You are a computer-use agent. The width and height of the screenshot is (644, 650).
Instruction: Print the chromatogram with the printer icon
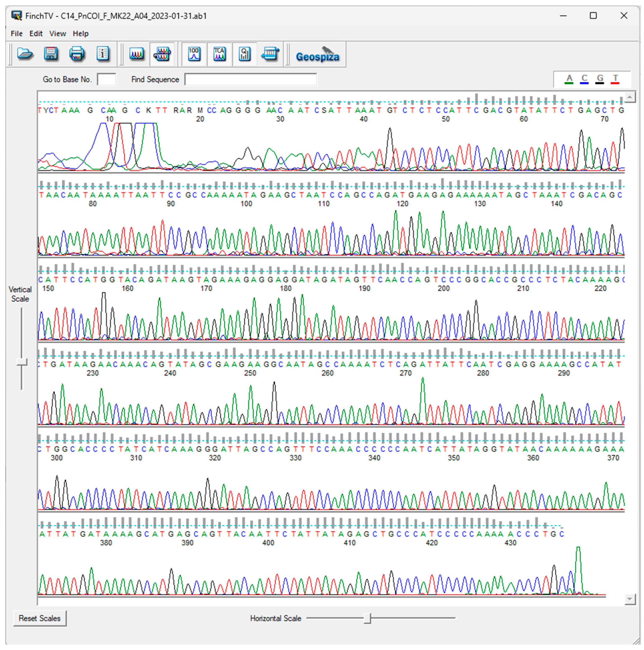(x=77, y=54)
